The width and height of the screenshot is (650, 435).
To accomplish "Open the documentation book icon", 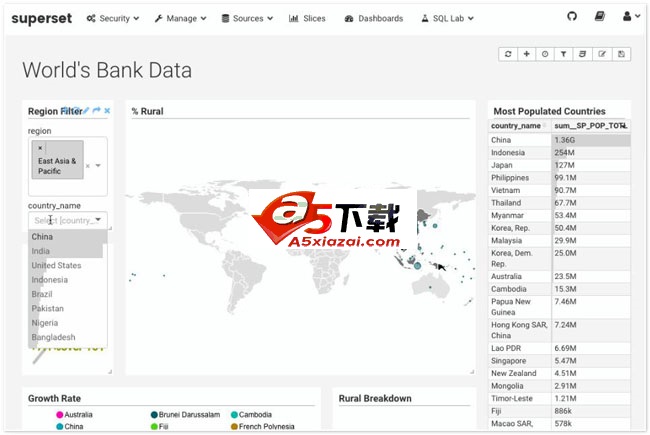I will [599, 17].
